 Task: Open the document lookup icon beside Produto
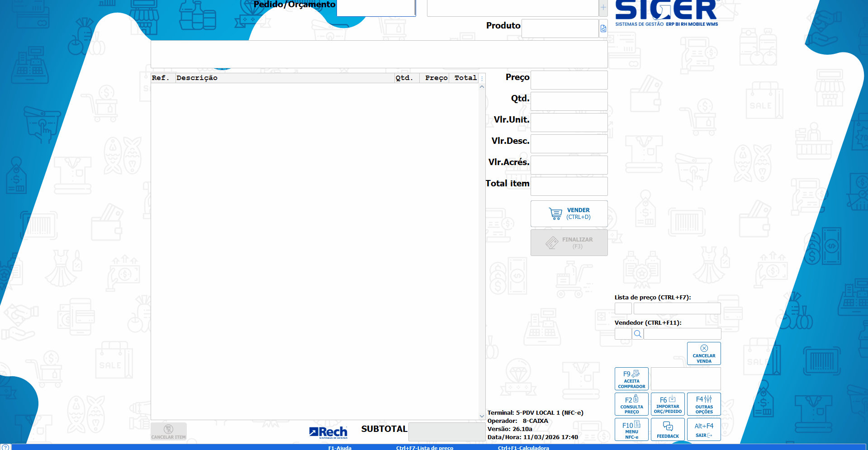tap(603, 28)
